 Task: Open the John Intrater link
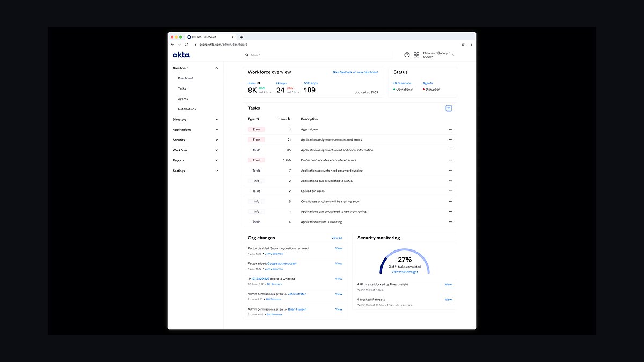pyautogui.click(x=297, y=294)
